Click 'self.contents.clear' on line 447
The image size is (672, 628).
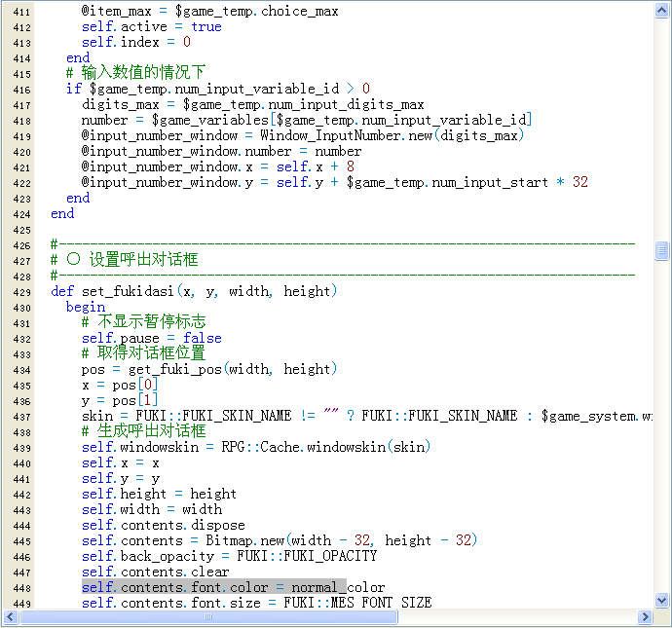155,572
